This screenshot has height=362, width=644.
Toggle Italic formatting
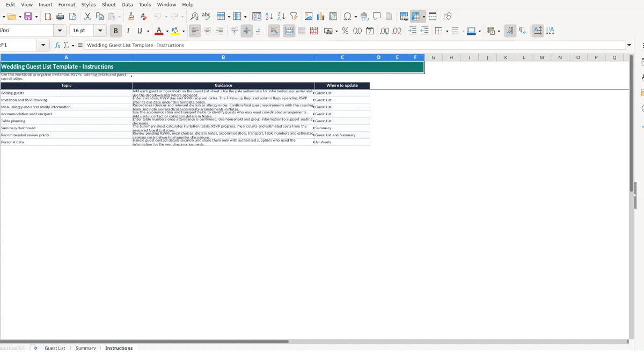(128, 31)
